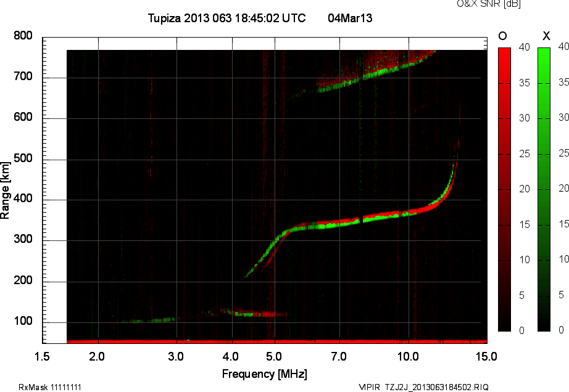The height and width of the screenshot is (392, 569).
Task: Click the date label '04Mar13'
Action: click(x=350, y=18)
